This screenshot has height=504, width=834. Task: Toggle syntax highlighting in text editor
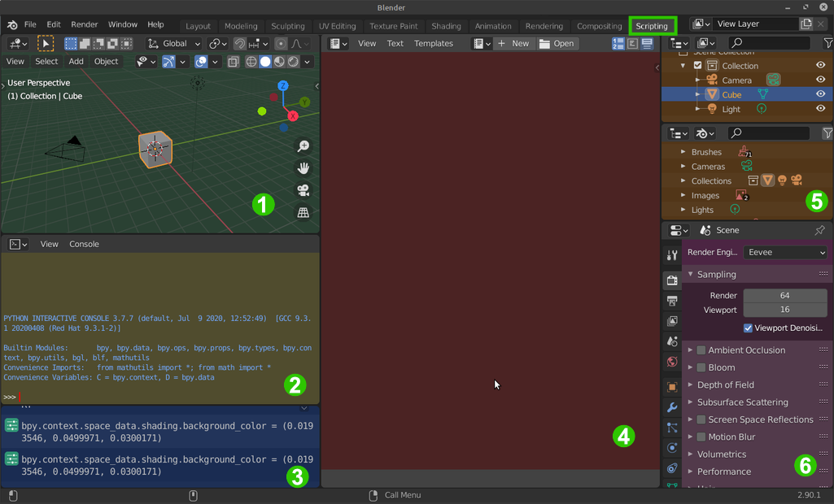coord(647,44)
